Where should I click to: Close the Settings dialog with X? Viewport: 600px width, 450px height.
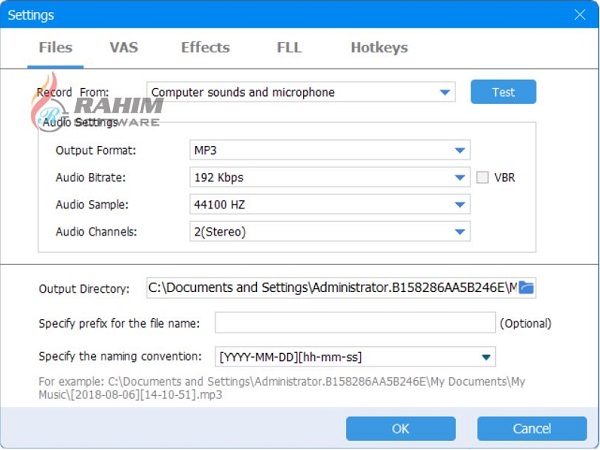click(x=580, y=15)
